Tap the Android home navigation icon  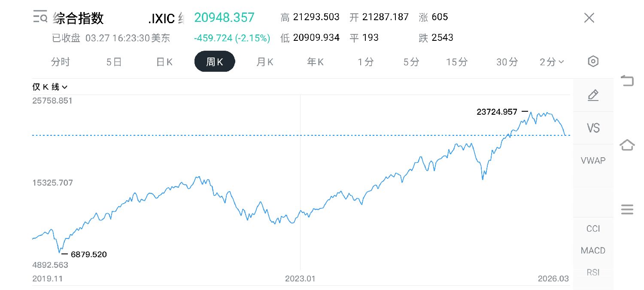627,145
